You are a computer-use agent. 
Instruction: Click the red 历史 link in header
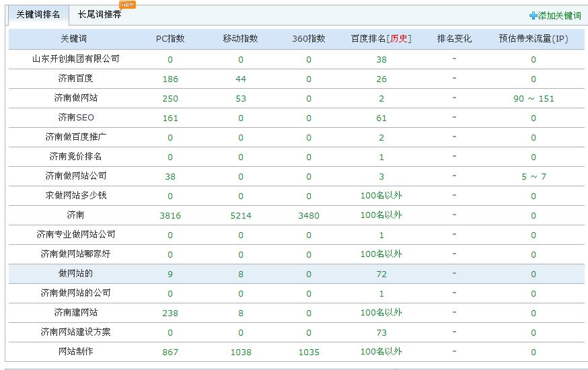(x=399, y=39)
